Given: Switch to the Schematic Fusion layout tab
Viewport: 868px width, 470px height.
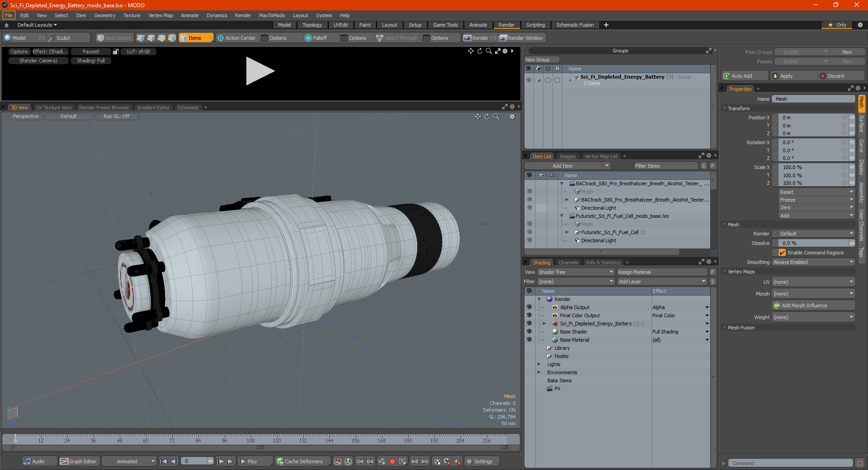Looking at the screenshot, I should click(575, 25).
